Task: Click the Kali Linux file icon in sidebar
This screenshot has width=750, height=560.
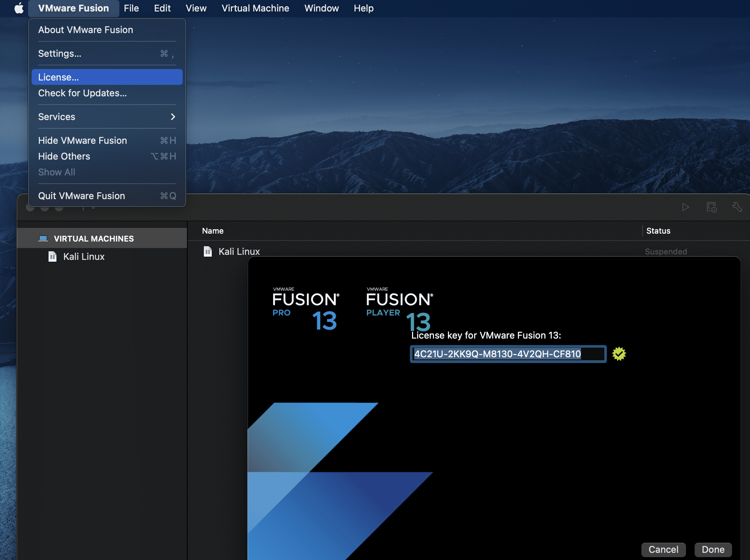Action: [x=52, y=257]
